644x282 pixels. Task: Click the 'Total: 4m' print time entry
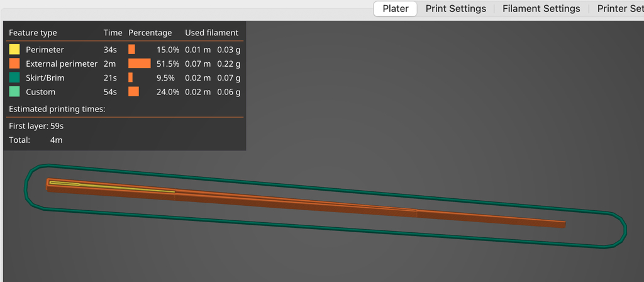tap(36, 140)
